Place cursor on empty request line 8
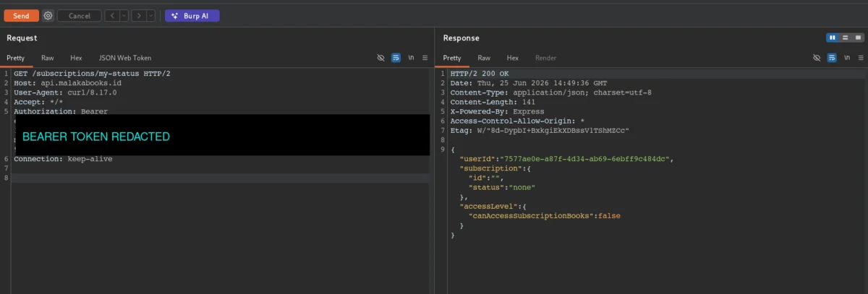The width and height of the screenshot is (868, 294). pos(221,178)
